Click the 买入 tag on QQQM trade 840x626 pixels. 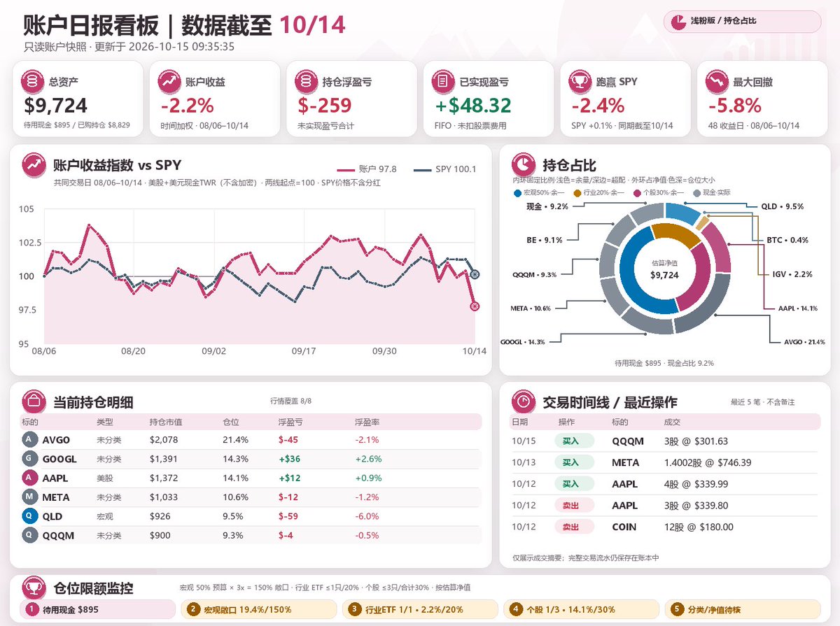point(574,441)
